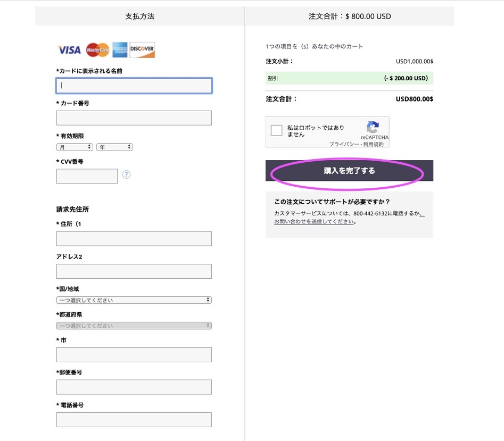Click the American Express logo
Viewport: 504px width, 441px height.
coord(120,50)
